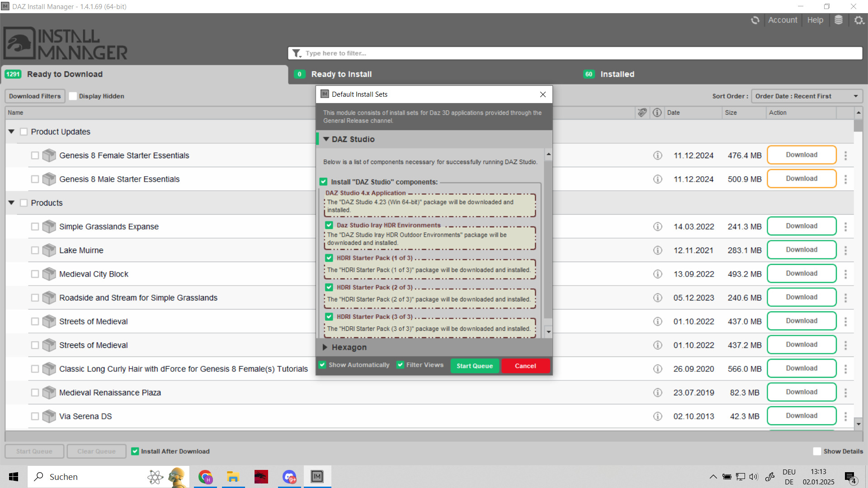Switch to Installed tab

point(722,75)
